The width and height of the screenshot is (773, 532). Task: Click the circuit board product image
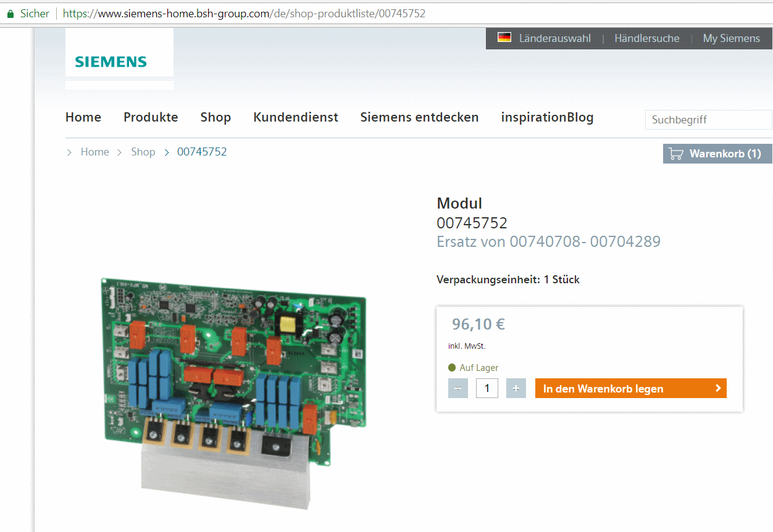pos(235,389)
